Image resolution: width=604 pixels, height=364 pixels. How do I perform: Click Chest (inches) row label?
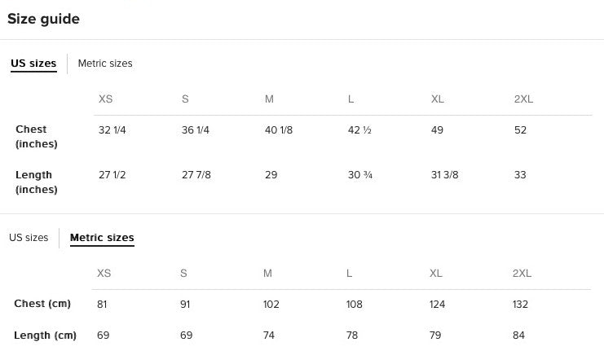coord(37,136)
